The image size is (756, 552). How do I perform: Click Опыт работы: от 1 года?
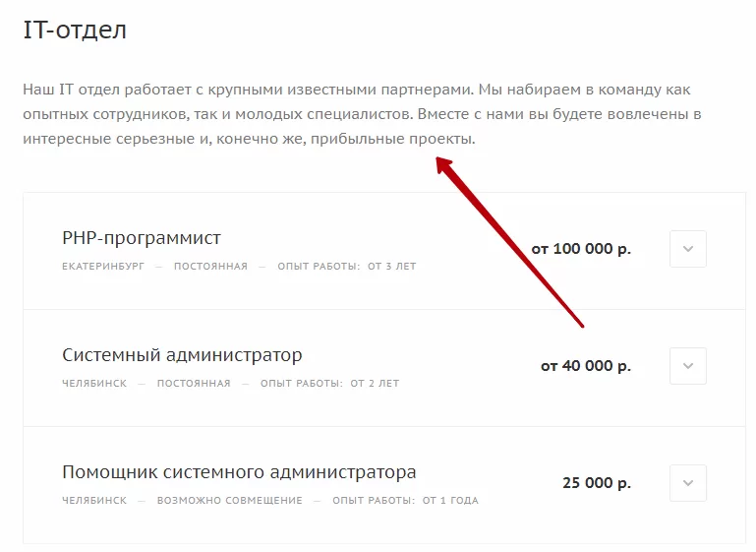click(405, 501)
